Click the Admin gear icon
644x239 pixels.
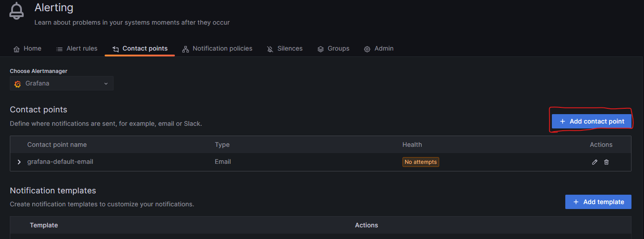coord(367,49)
